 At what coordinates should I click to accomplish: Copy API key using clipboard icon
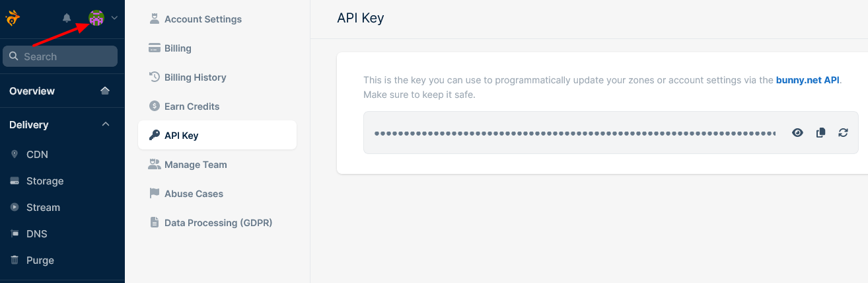coord(820,133)
